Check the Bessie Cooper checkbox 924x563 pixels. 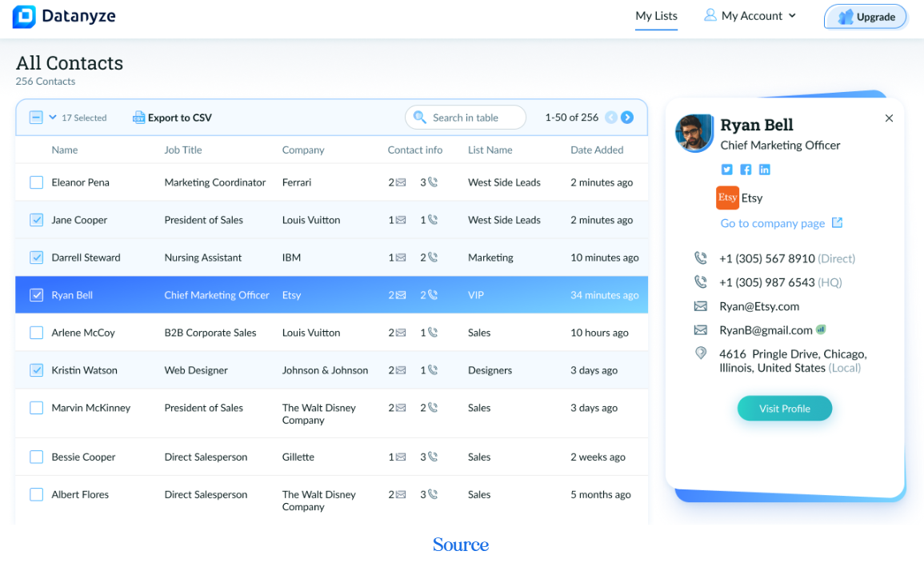coord(37,457)
